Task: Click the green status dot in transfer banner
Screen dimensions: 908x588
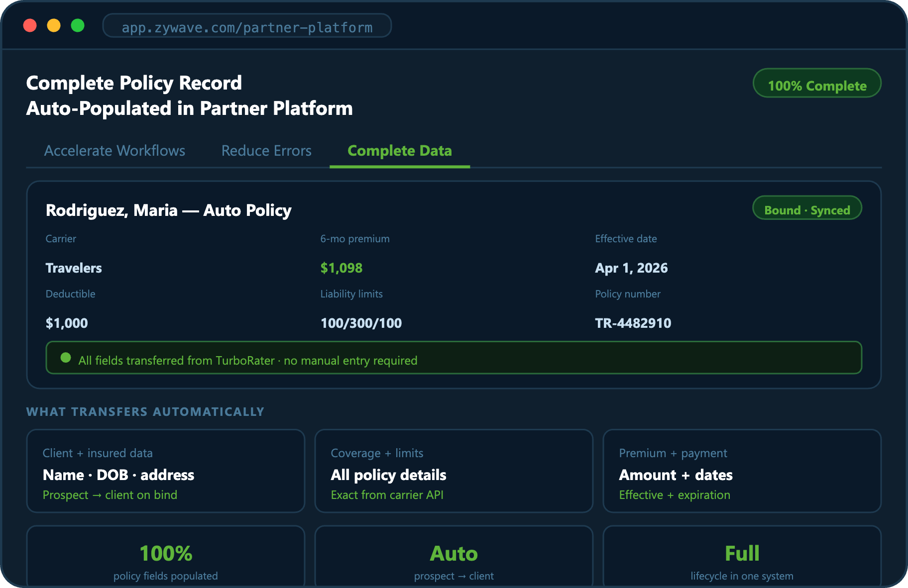Action: 66,358
